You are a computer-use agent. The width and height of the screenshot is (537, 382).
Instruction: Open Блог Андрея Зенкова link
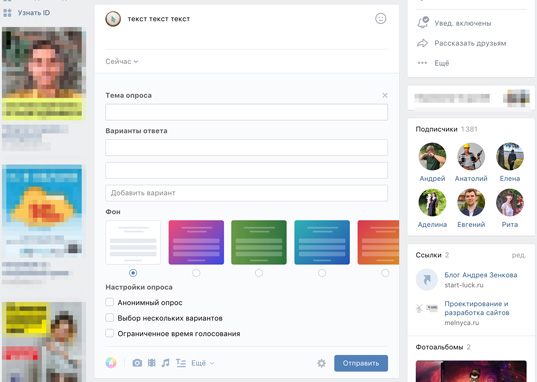[x=480, y=275]
